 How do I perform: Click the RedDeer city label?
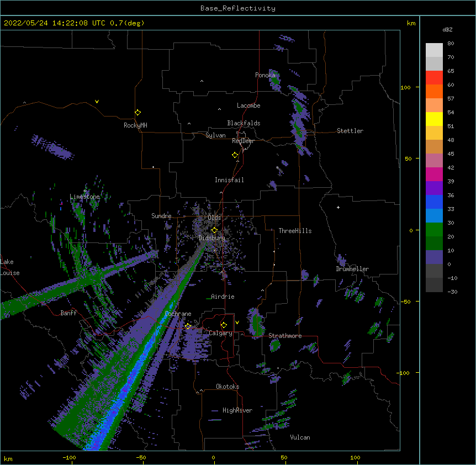pyautogui.click(x=243, y=141)
